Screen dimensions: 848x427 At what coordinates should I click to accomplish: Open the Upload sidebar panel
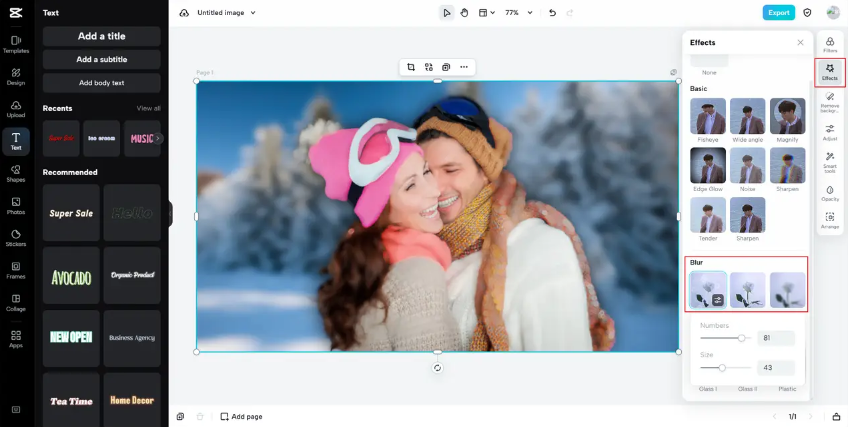16,109
